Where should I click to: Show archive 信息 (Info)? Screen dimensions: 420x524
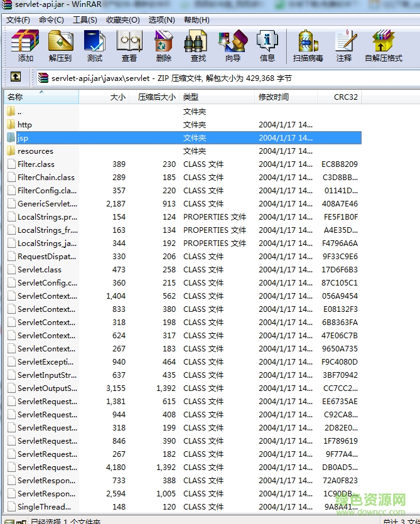pyautogui.click(x=267, y=46)
